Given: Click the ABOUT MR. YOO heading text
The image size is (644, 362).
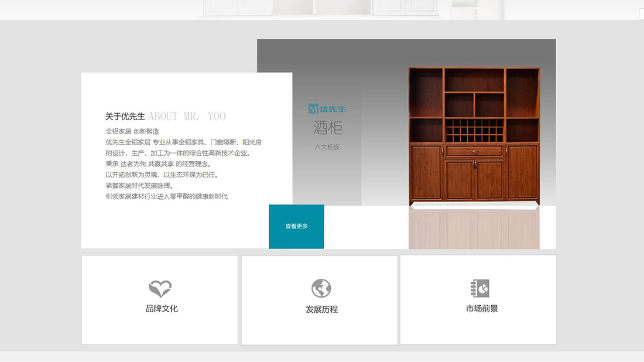Looking at the screenshot, I should 187,117.
